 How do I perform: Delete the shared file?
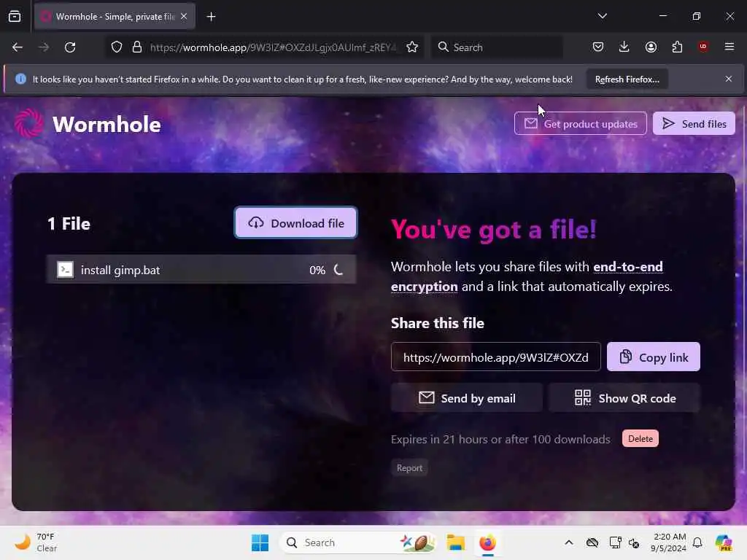[x=640, y=438]
